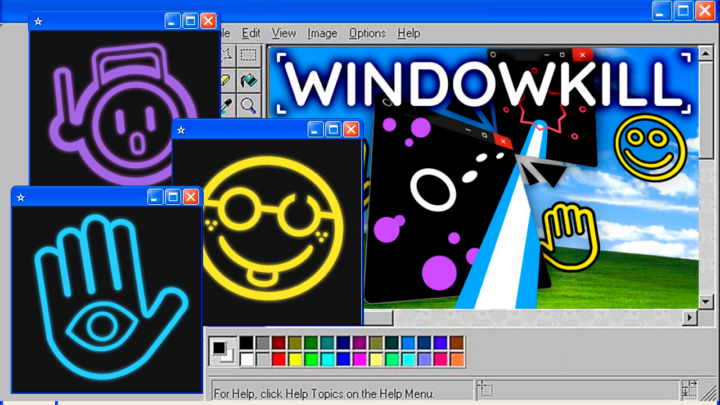720x405 pixels.
Task: Close the yellow smiley face window
Action: tap(351, 130)
